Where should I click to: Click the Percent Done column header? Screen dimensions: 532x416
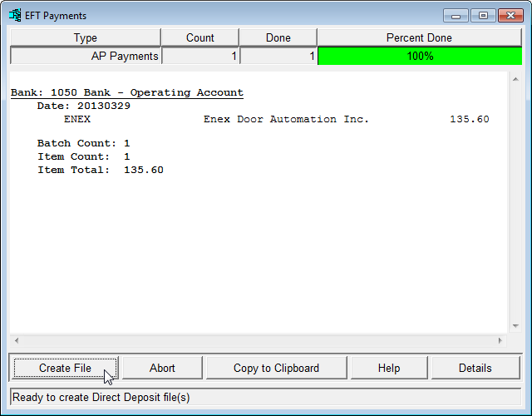[419, 37]
